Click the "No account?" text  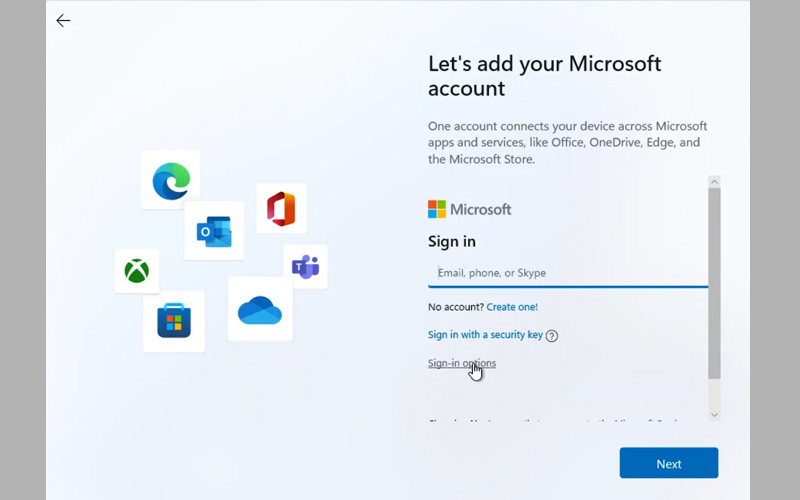(x=456, y=307)
